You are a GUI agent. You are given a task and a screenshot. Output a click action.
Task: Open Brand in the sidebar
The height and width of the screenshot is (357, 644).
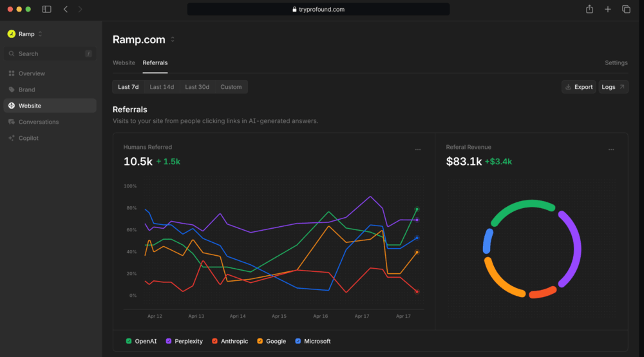tap(50, 90)
